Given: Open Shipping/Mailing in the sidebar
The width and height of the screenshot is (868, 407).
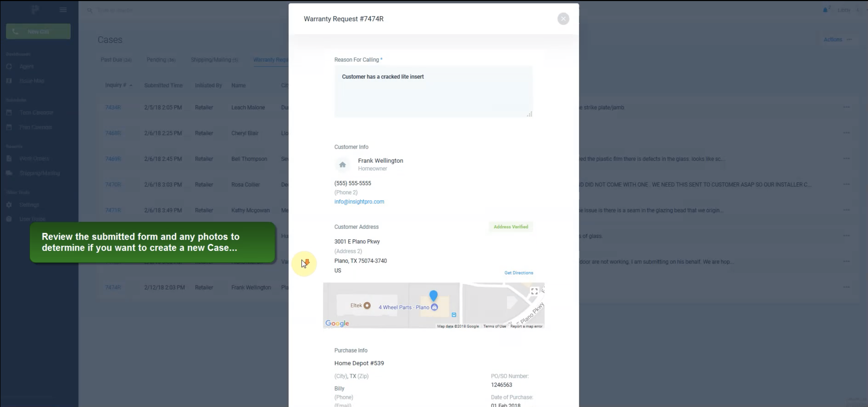Looking at the screenshot, I should point(39,173).
